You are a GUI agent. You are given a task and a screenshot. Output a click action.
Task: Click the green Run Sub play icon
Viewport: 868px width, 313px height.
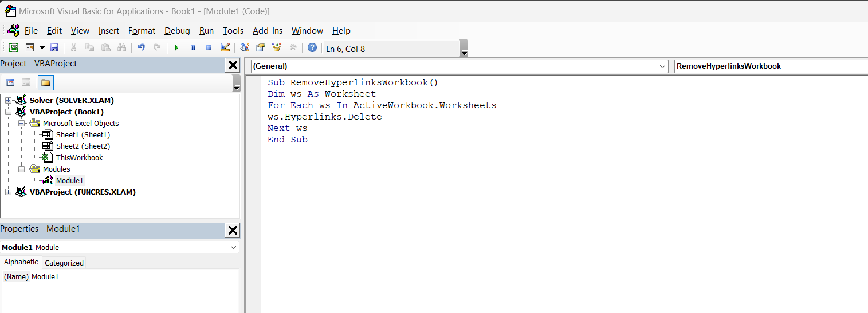pos(176,48)
